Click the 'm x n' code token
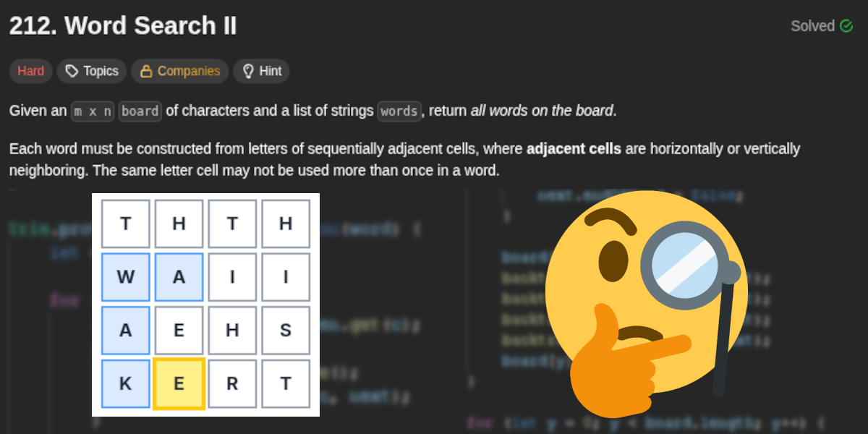The height and width of the screenshot is (434, 868). point(93,111)
